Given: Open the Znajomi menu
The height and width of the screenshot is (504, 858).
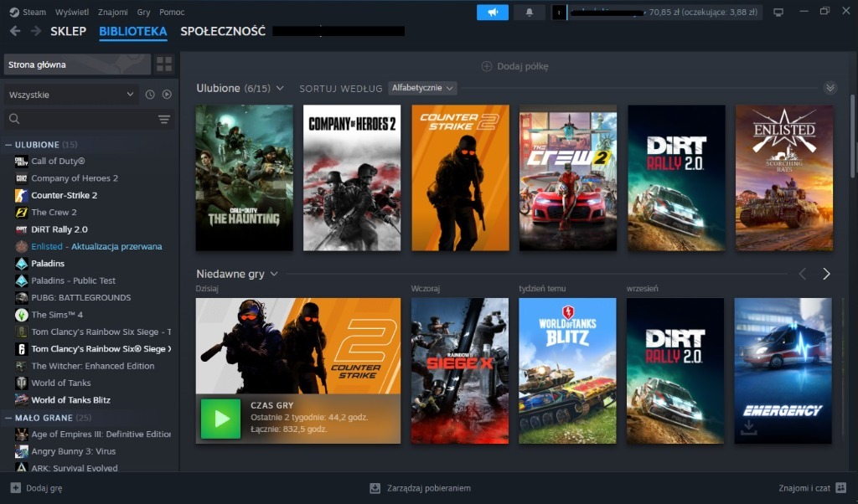Looking at the screenshot, I should tap(113, 12).
